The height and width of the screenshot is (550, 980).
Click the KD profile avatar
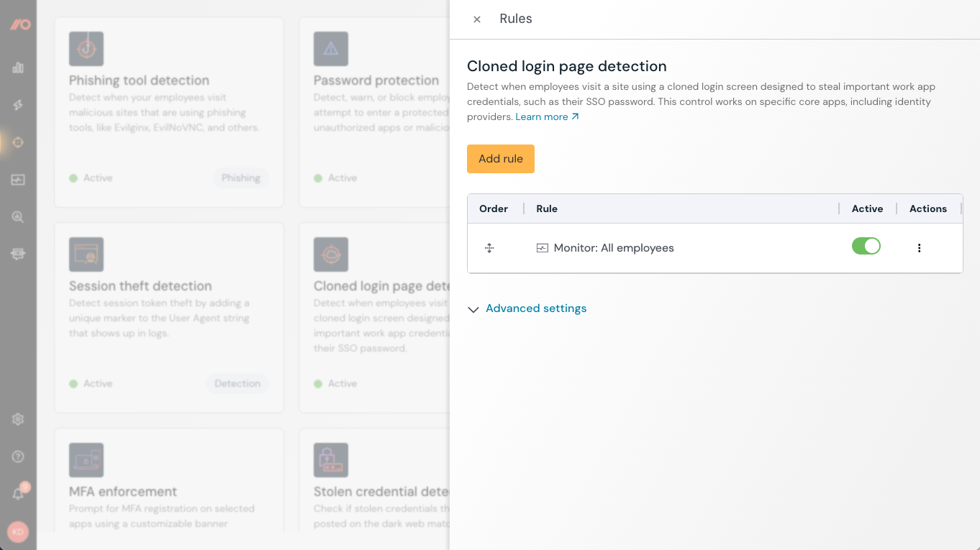[x=18, y=532]
